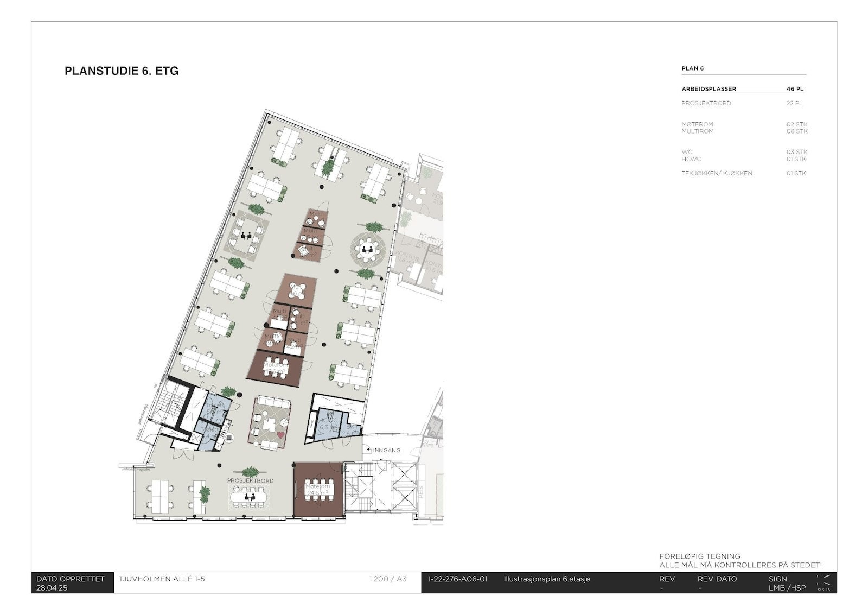Click PROSJEKTBORD label on the floor plan
Viewport: 868px width, 614px height.
(250, 481)
